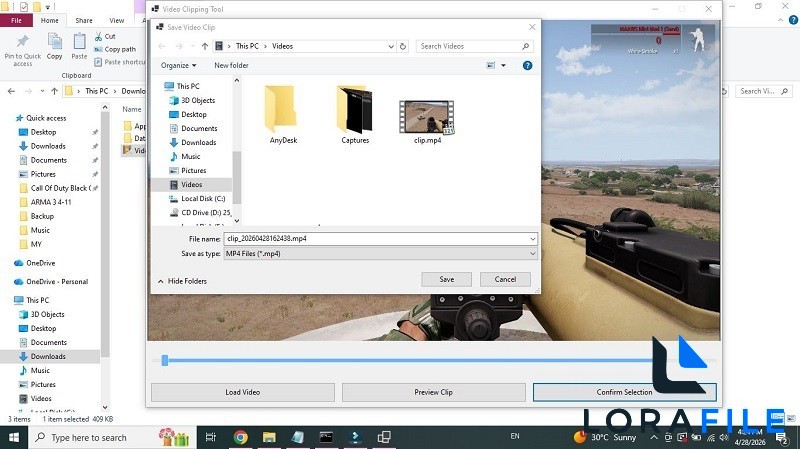Image resolution: width=800 pixels, height=449 pixels.
Task: Expand the address bar path dropdown
Action: pos(391,46)
